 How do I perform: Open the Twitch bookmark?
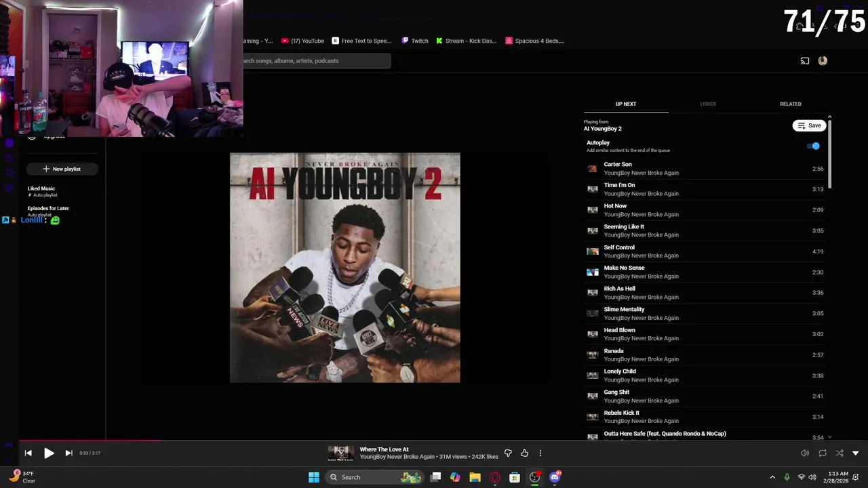[x=415, y=41]
